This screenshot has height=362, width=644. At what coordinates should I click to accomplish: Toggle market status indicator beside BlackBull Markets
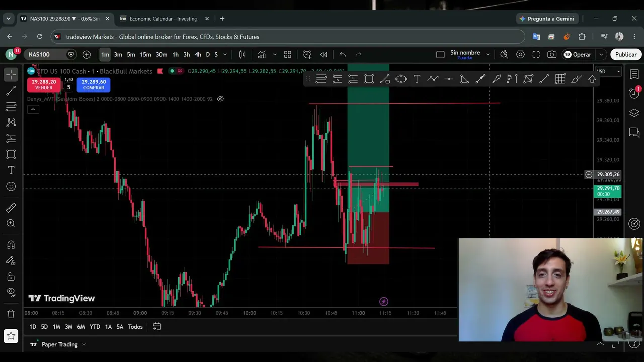tap(172, 71)
